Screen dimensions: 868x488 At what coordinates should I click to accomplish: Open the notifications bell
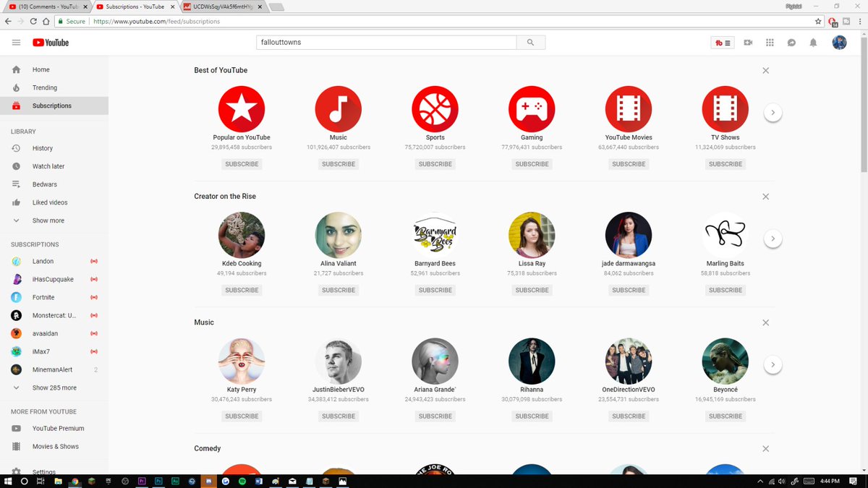(813, 43)
